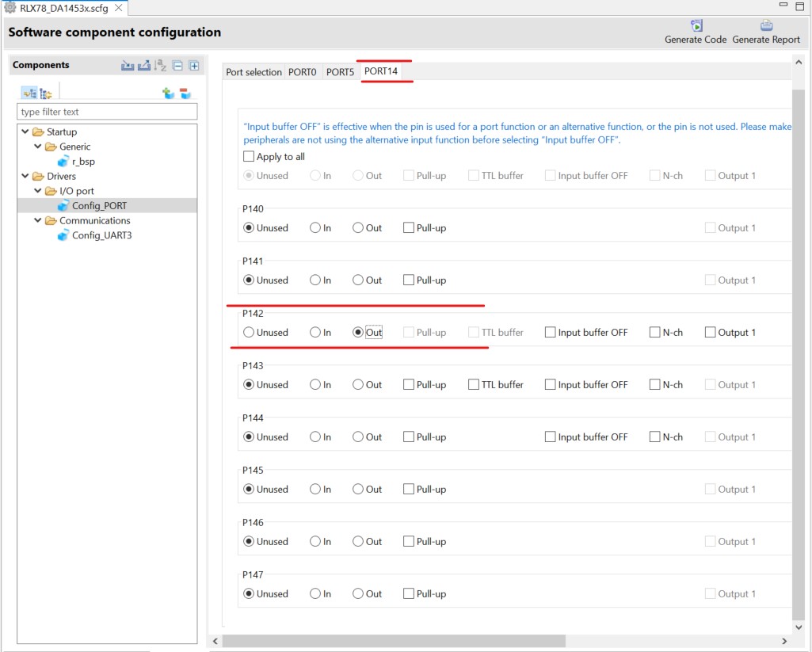Click the vertical scrollbar down arrow
812x652 pixels.
(799, 627)
